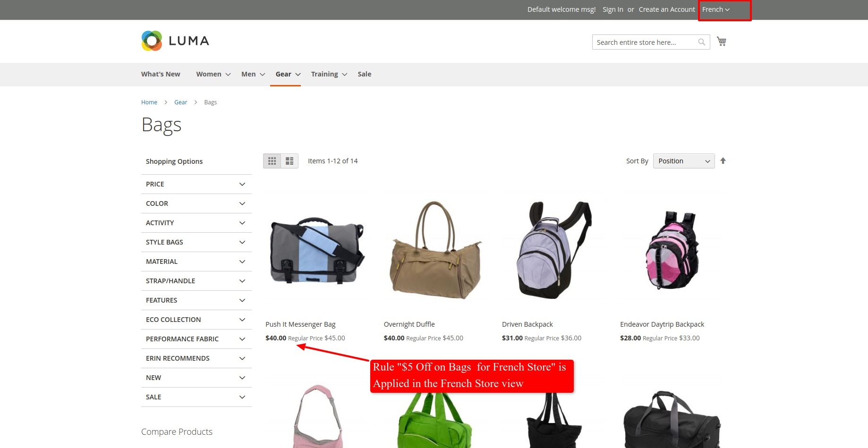Expand the STRAP/HANDLE filter
The height and width of the screenshot is (448, 868).
196,281
